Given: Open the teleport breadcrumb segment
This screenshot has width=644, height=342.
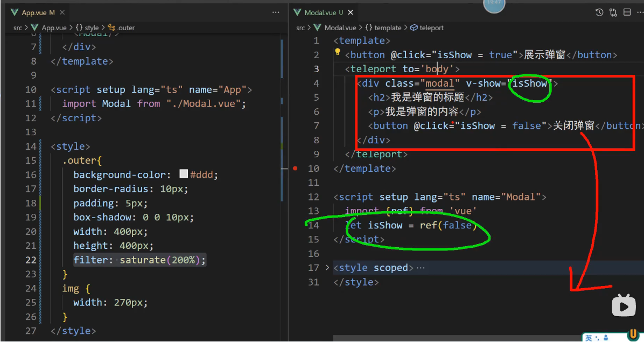Looking at the screenshot, I should [427, 27].
